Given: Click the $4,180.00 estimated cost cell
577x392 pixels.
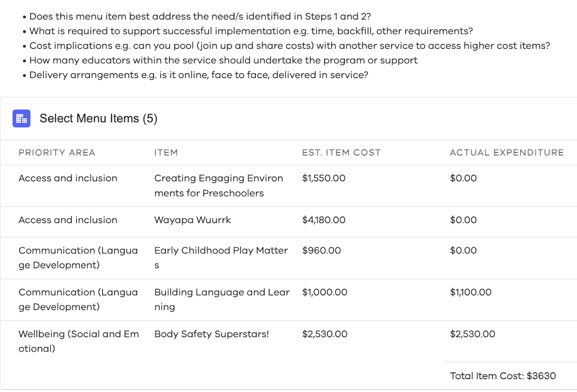Looking at the screenshot, I should [324, 220].
